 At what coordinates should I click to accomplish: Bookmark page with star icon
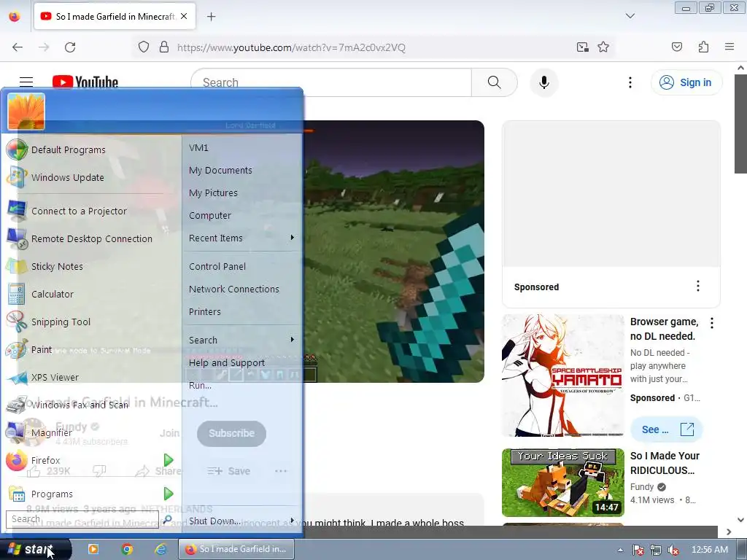pos(603,47)
